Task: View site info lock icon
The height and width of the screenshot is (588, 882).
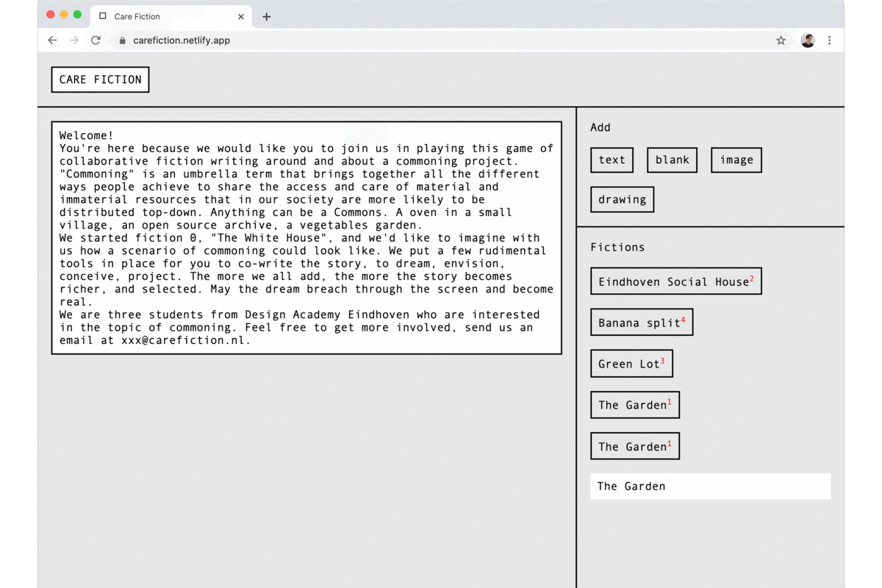Action: [x=122, y=40]
